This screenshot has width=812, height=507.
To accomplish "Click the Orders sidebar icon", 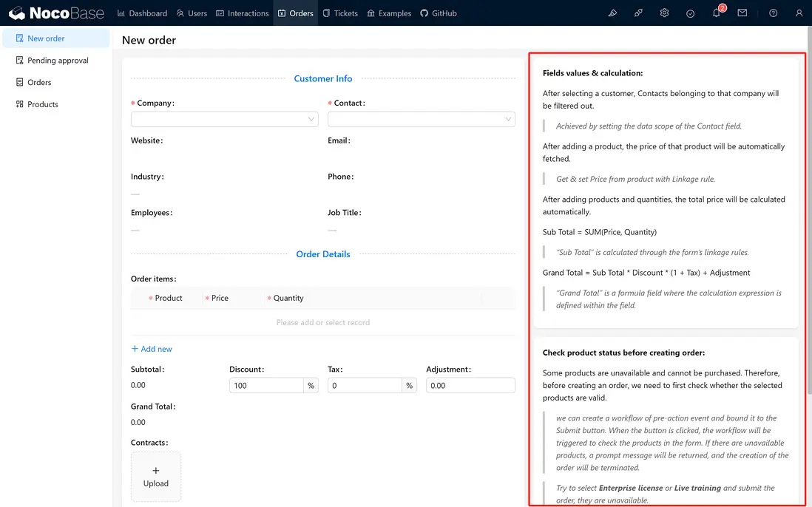I will point(20,82).
